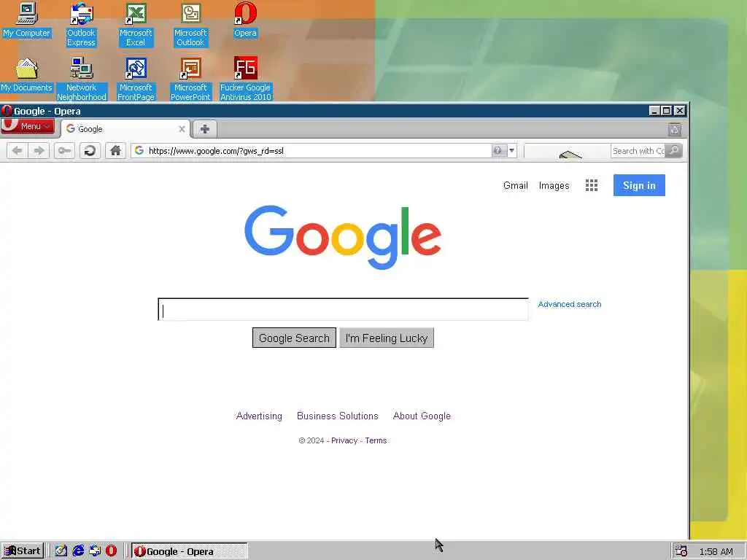Open the Business Solutions link
Screen dimensions: 747x560
click(x=337, y=416)
